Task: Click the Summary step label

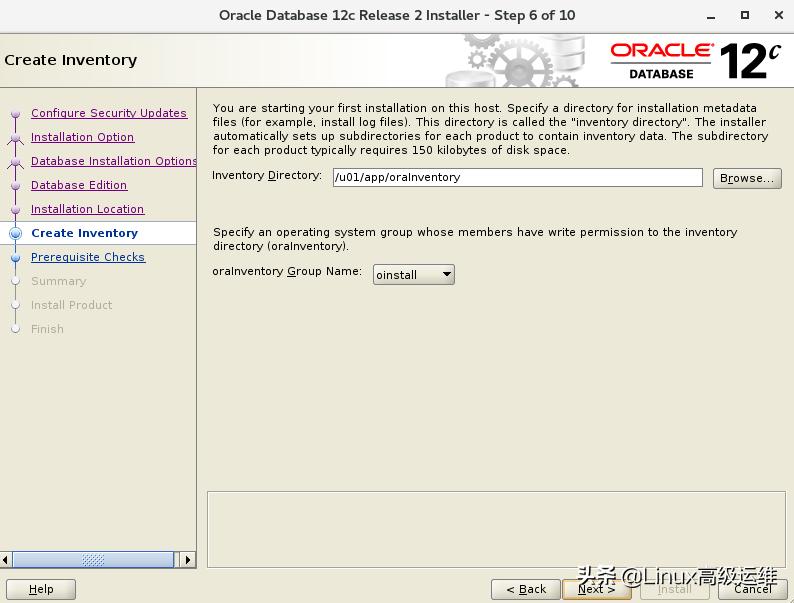Action: tap(59, 281)
